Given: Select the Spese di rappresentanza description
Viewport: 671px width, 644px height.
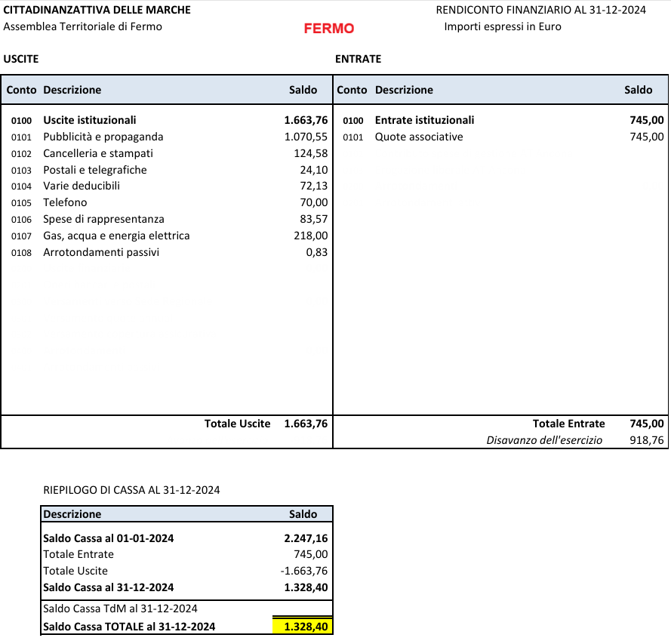Looking at the screenshot, I should [x=103, y=219].
